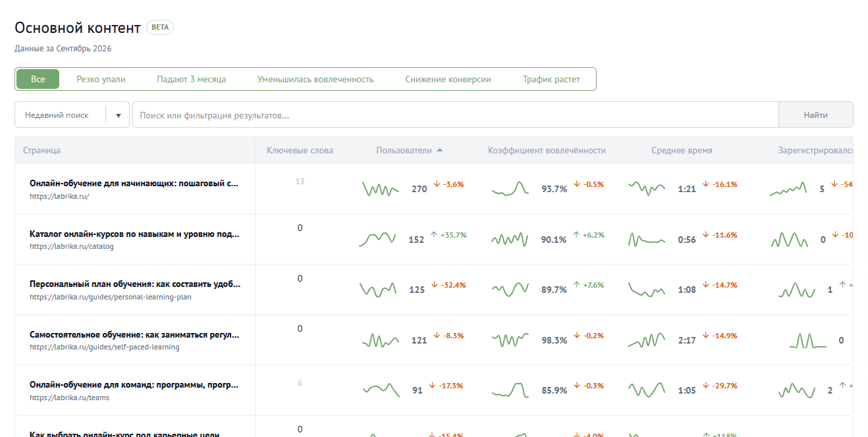Open the Онлайн-обучение для команд page link

[x=134, y=385]
